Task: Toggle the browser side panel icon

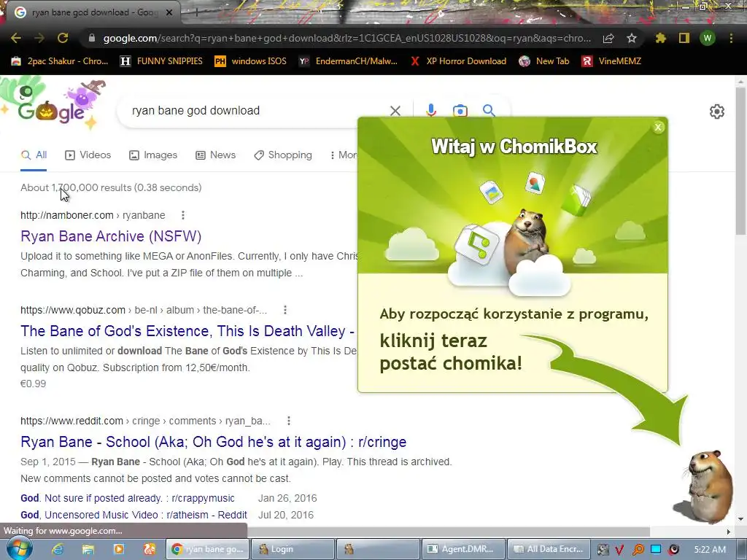Action: (684, 38)
